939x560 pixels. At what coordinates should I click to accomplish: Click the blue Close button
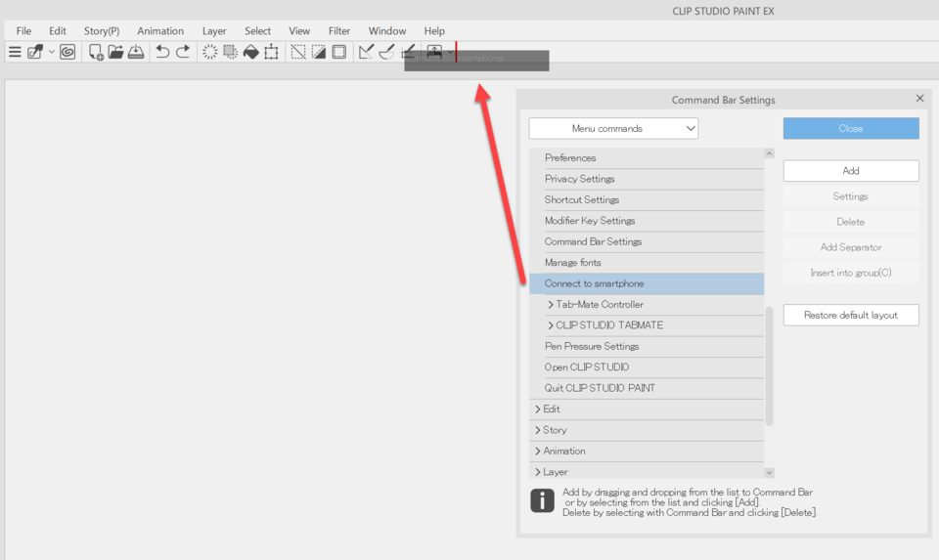click(851, 129)
